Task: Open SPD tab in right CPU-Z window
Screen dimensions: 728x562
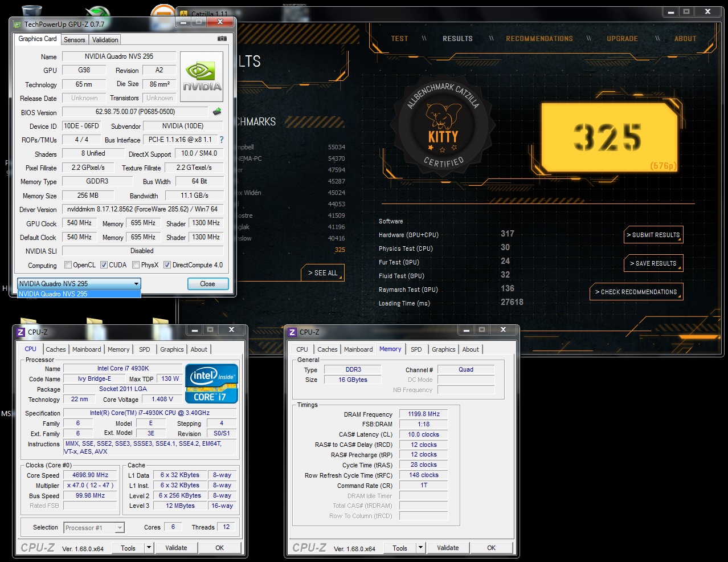Action: pyautogui.click(x=416, y=349)
